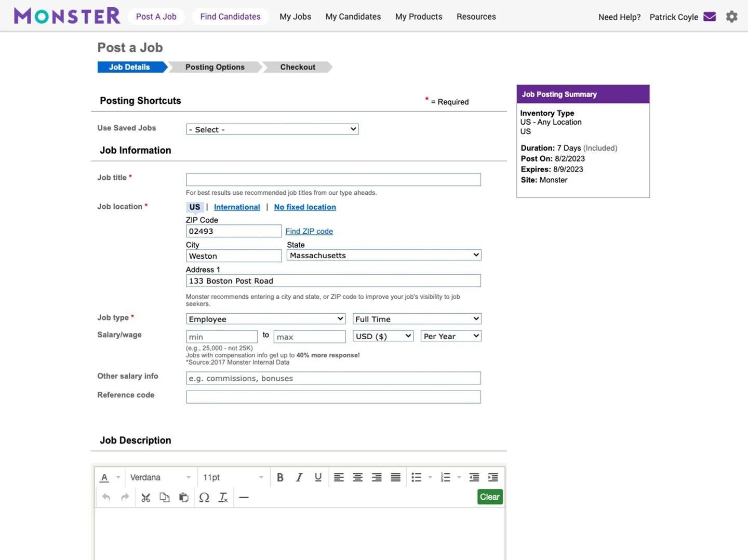Open the State dropdown showing Massachusetts

(384, 255)
